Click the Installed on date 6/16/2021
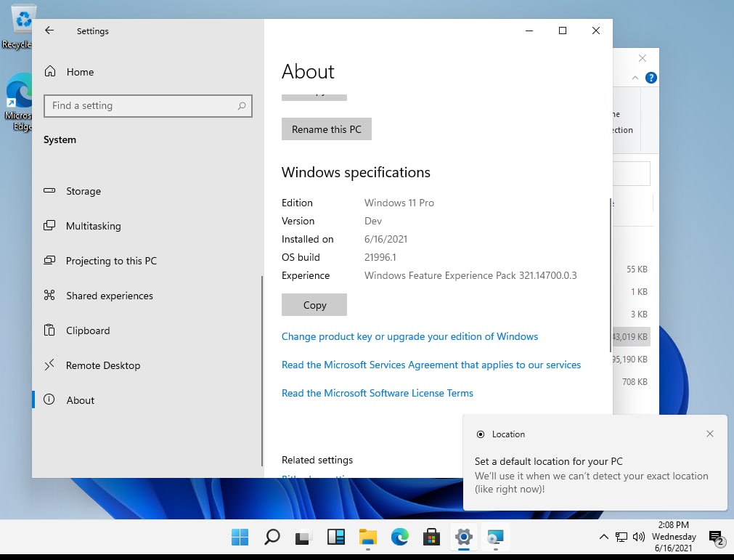The width and height of the screenshot is (734, 560). point(386,239)
